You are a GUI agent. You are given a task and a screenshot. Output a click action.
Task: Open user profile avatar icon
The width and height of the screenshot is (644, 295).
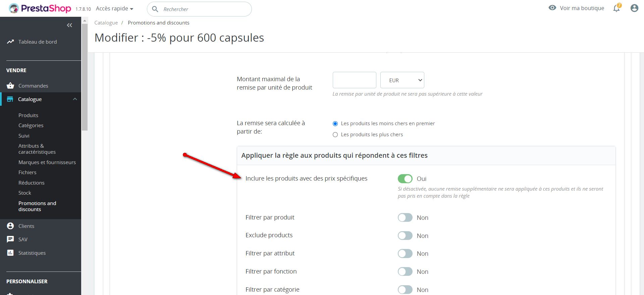pyautogui.click(x=634, y=8)
